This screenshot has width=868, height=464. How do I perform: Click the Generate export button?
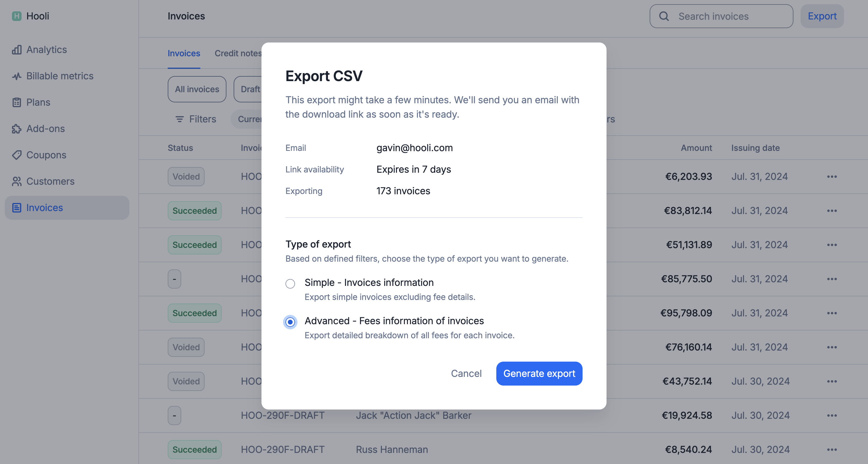pos(539,373)
